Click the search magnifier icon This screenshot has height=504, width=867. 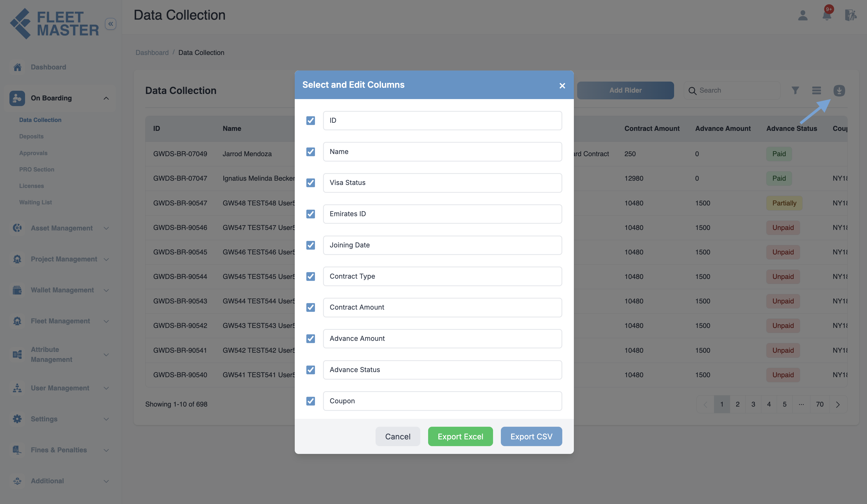(692, 91)
